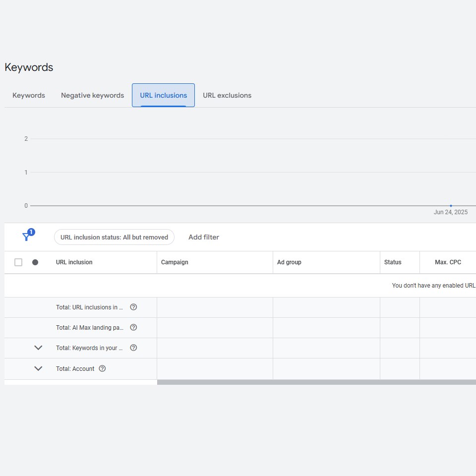Select the URL inclusions tab
Screen dimensions: 476x476
(163, 95)
